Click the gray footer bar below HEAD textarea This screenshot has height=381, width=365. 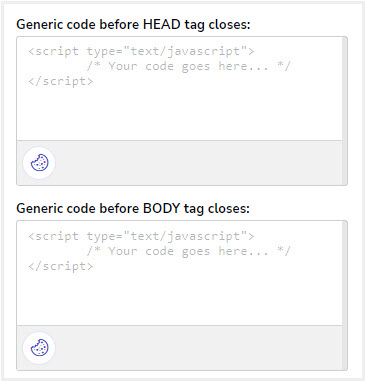click(179, 163)
